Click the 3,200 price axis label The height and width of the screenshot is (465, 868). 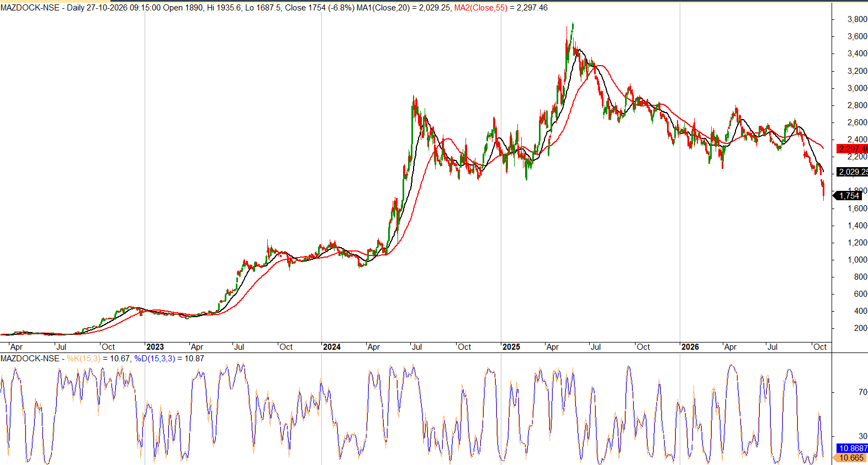tap(857, 71)
